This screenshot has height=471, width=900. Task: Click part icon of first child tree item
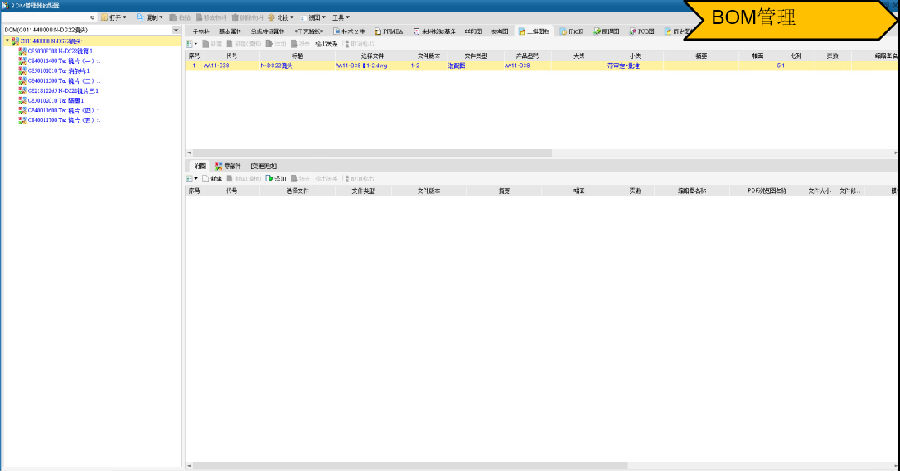22,51
